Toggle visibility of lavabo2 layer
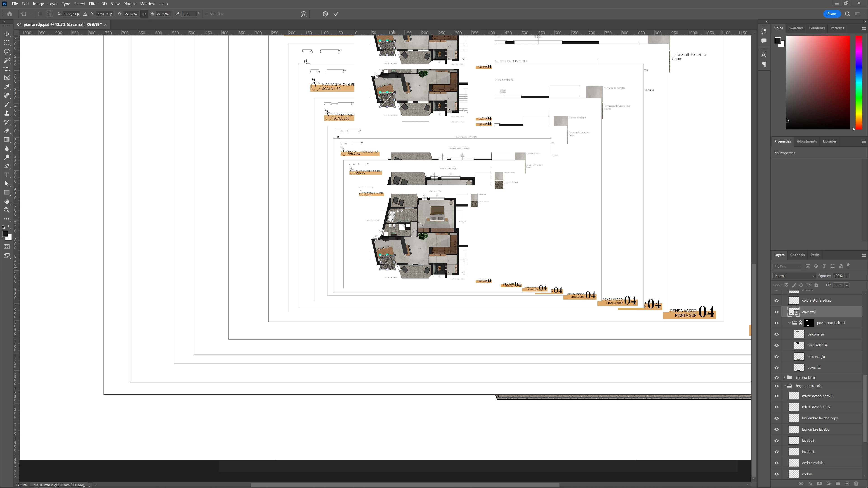The width and height of the screenshot is (868, 488). point(777,441)
